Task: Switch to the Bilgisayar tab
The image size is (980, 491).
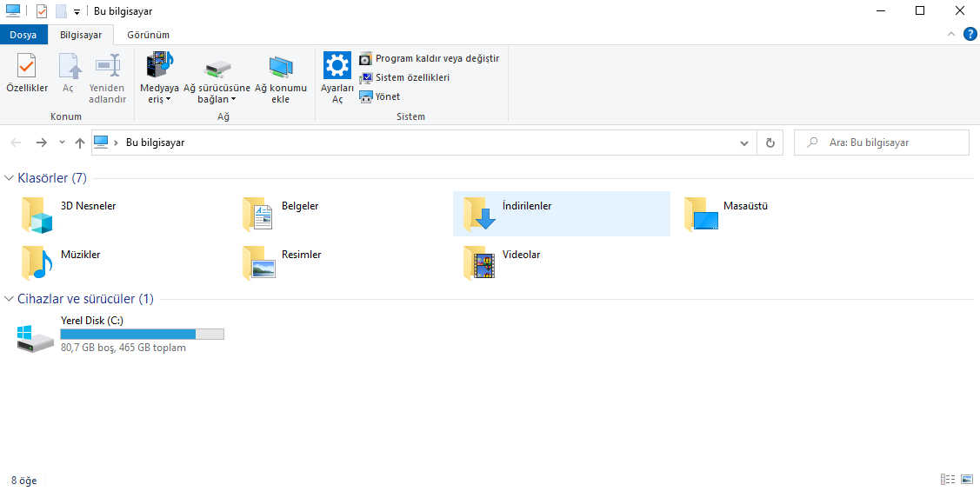Action: point(81,35)
